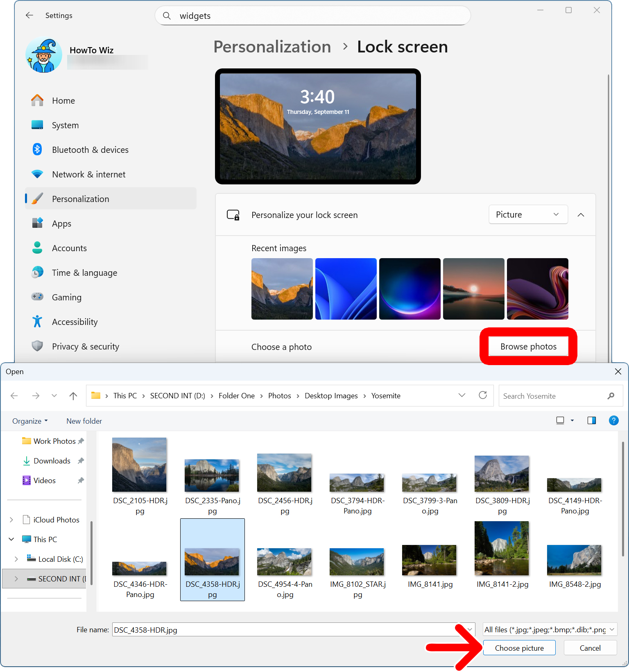This screenshot has height=672, width=629.
Task: Select file DSC_2335-Pano.jpg
Action: click(212, 477)
